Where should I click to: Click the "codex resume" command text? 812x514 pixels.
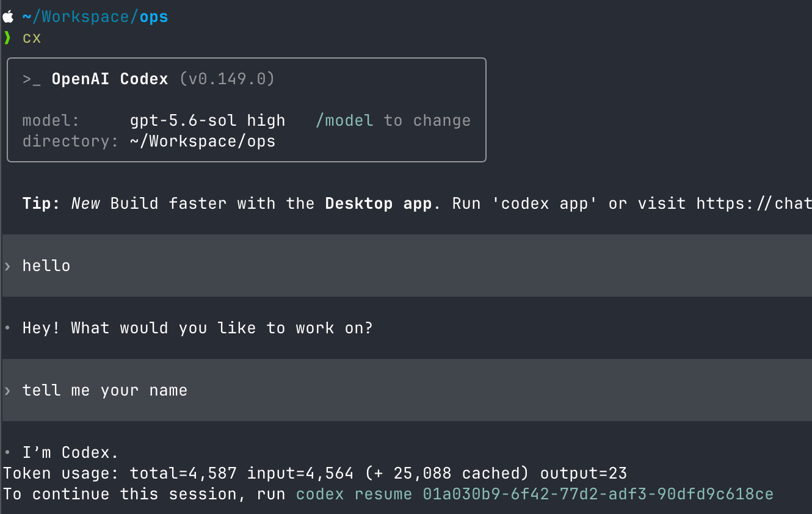pos(354,494)
